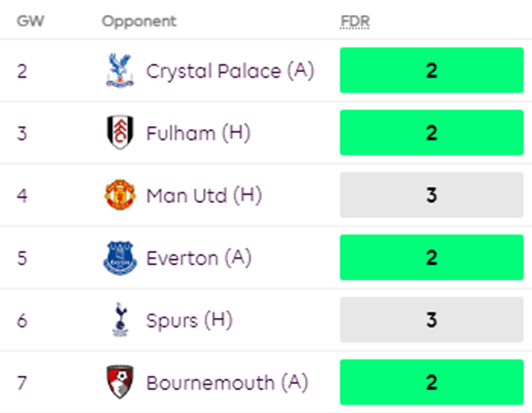This screenshot has width=532, height=413.
Task: Select the Man Utd (H) opponent text
Action: [x=204, y=196]
